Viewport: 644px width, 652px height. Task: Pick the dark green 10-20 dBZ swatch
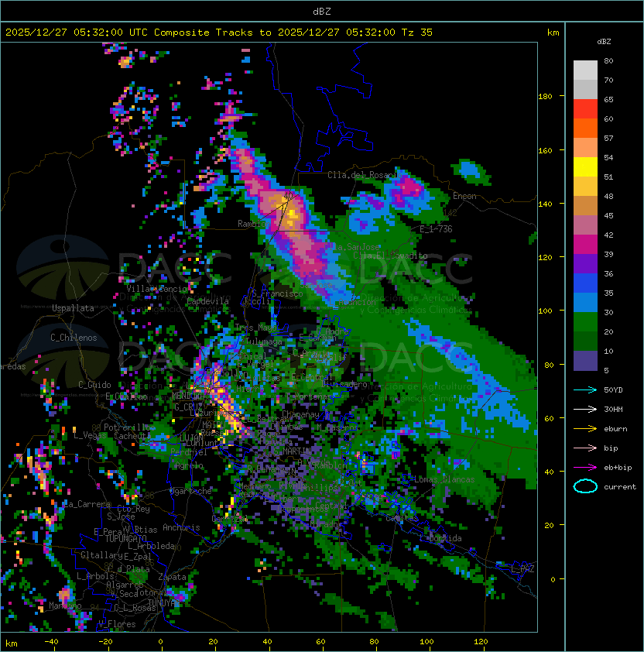point(585,341)
